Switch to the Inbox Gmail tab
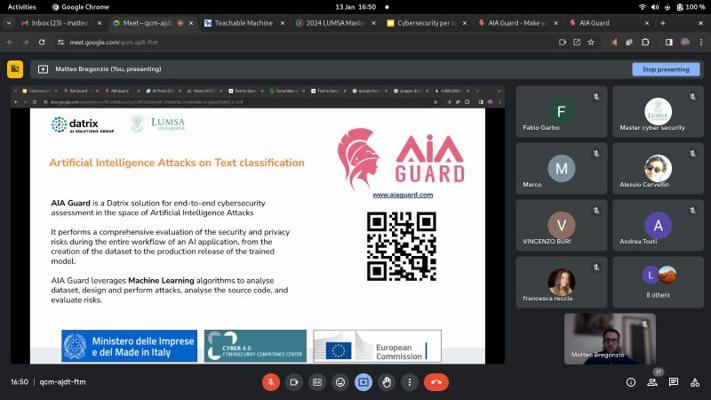Screen dimensions: 711x400 click(x=60, y=23)
